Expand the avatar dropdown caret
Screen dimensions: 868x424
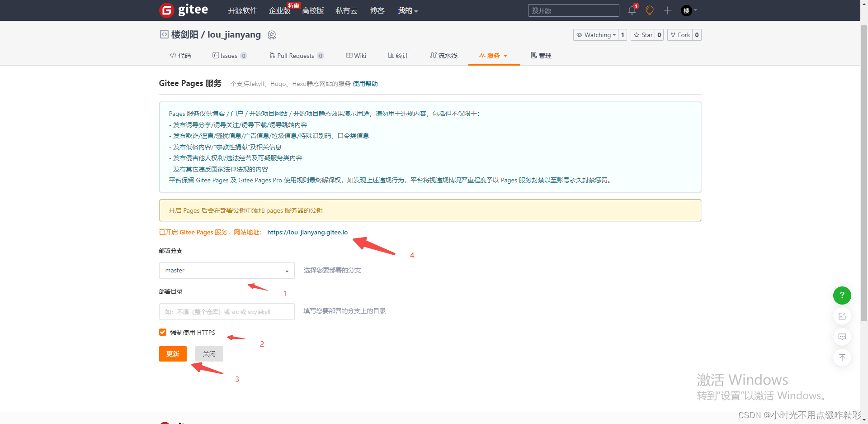pyautogui.click(x=695, y=10)
